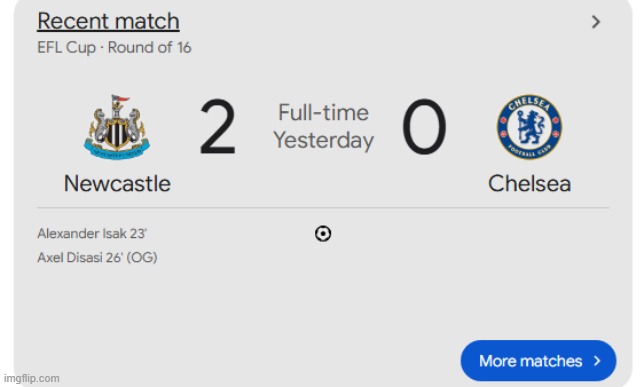Click the chevron inside More matches
Screen dimensions: 644x387
click(597, 361)
